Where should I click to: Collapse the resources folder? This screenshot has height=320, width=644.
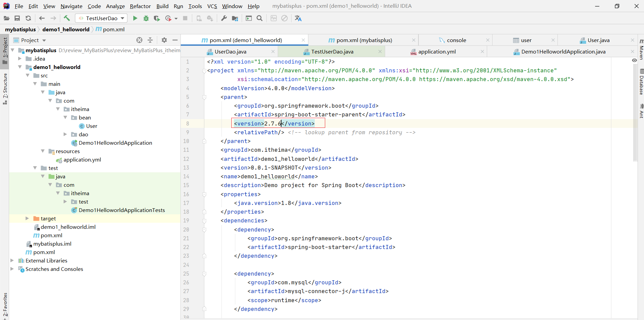click(43, 151)
